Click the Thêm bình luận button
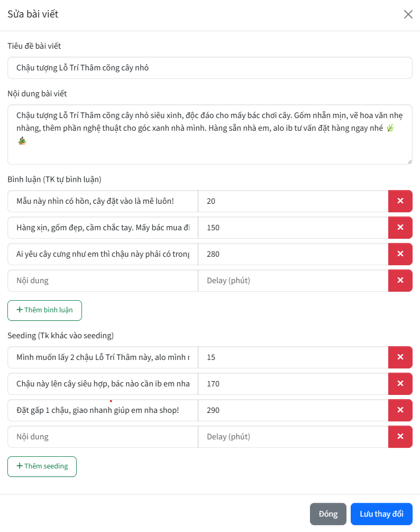Viewport: 420px width, 532px height. 45,310
